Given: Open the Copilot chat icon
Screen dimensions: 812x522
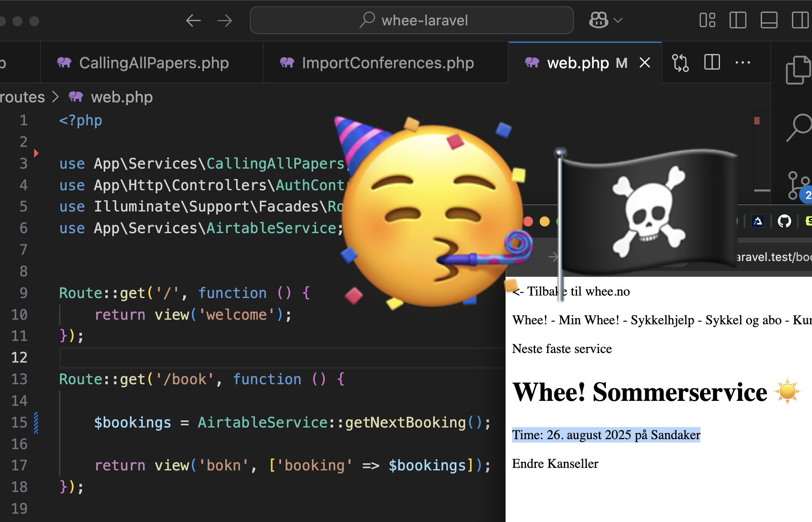Looking at the screenshot, I should tap(598, 20).
